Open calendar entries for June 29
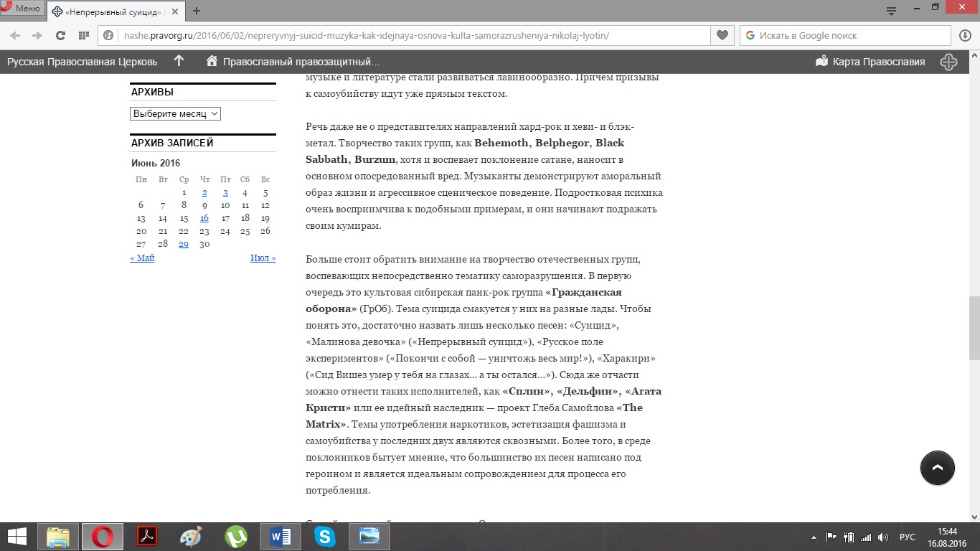The height and width of the screenshot is (551, 980). [x=184, y=244]
